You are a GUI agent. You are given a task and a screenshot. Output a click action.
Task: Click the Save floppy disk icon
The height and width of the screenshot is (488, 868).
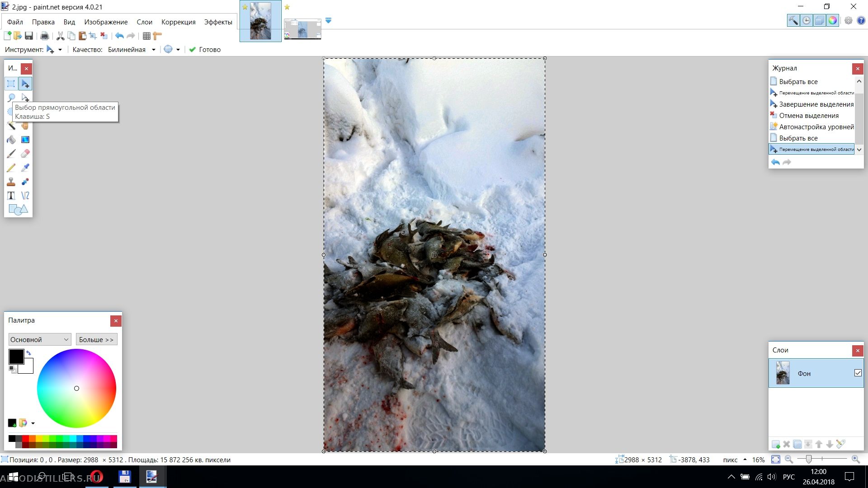click(x=28, y=36)
